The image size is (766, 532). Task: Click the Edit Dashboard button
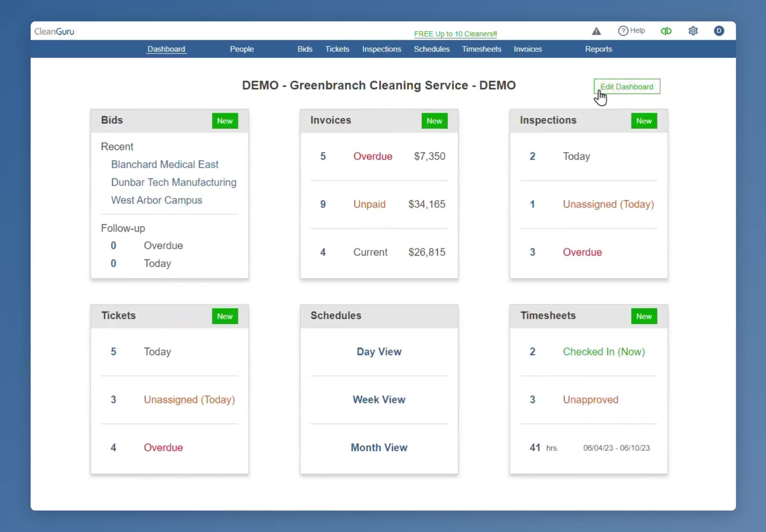click(x=627, y=87)
